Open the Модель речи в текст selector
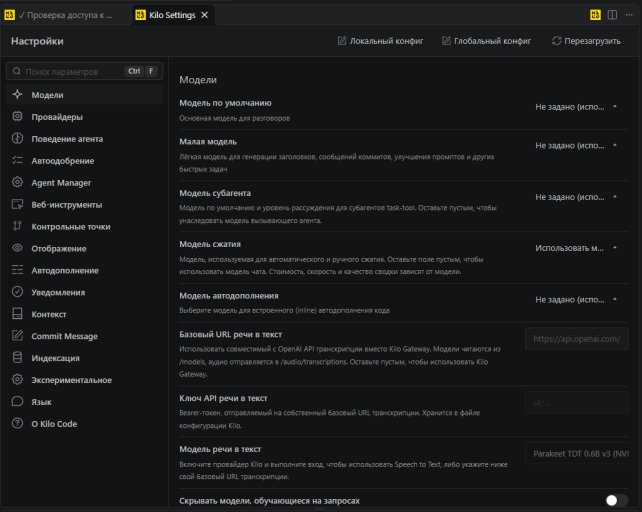 coord(576,453)
